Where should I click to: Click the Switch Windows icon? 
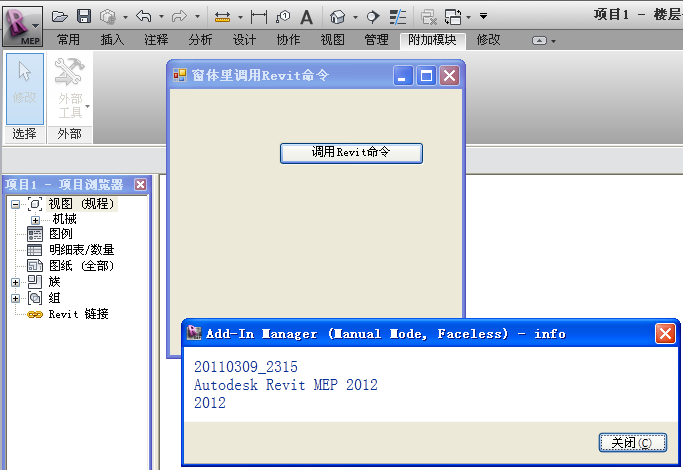pos(453,17)
